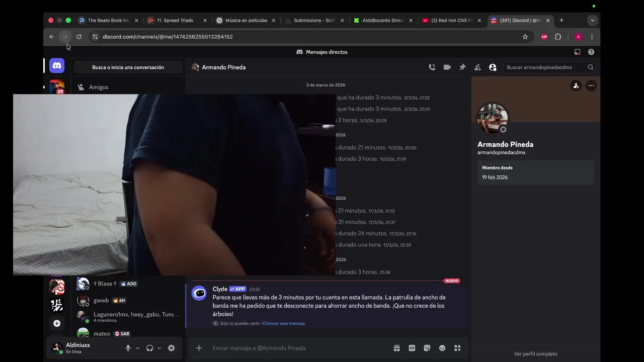This screenshot has height=362, width=644.
Task: Click friend status icon on profile banner
Action: coord(576,85)
